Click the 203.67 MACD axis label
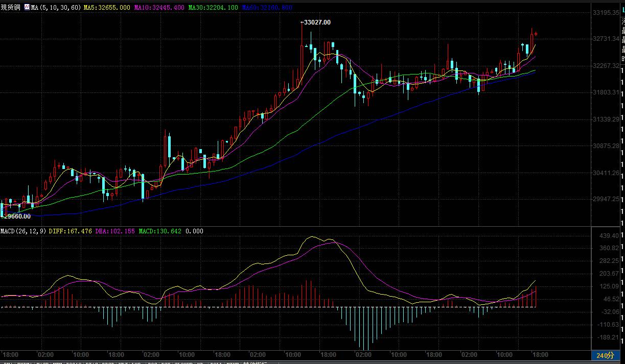625x364 pixels. click(609, 274)
